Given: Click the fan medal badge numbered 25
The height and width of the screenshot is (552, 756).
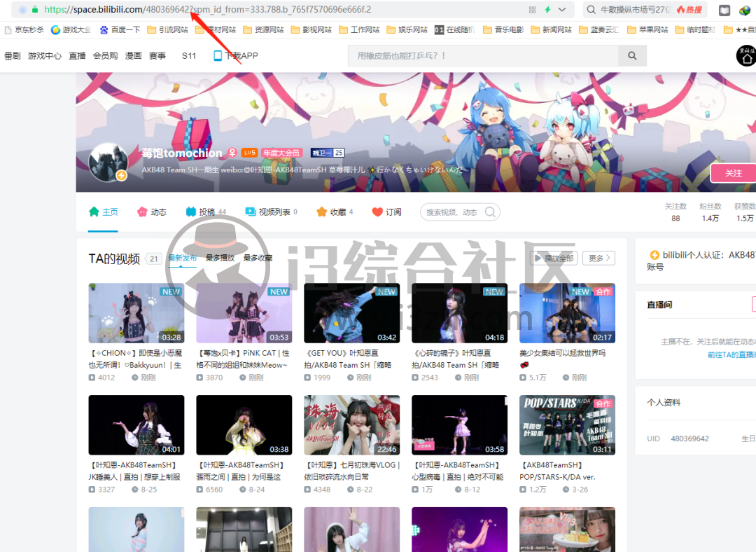Looking at the screenshot, I should [x=328, y=153].
